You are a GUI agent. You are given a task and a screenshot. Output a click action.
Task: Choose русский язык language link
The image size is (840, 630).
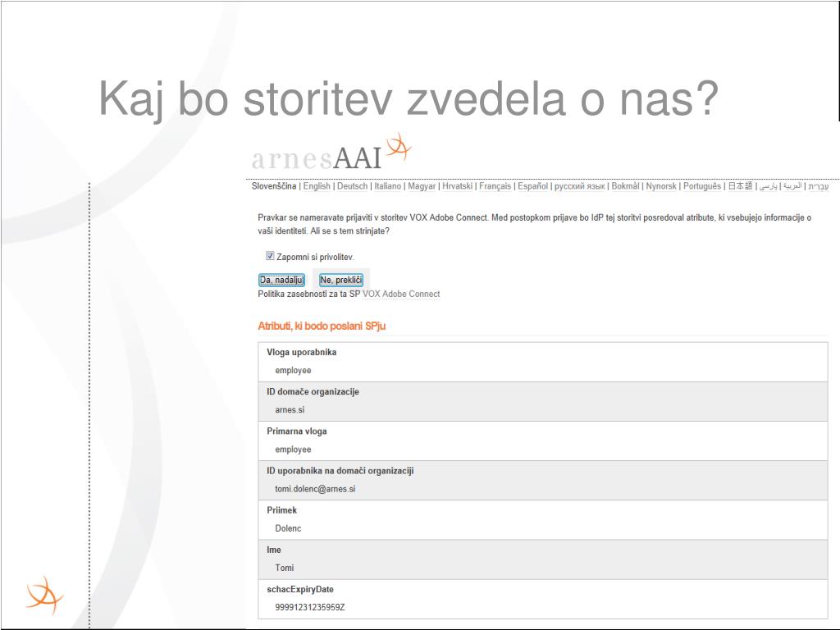pyautogui.click(x=580, y=186)
